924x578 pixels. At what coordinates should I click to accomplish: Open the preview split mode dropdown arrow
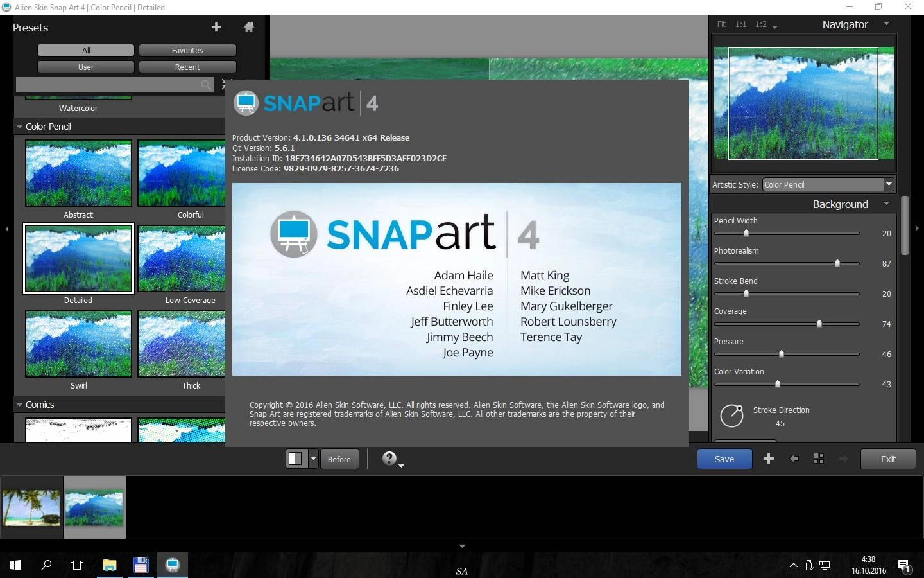click(313, 459)
